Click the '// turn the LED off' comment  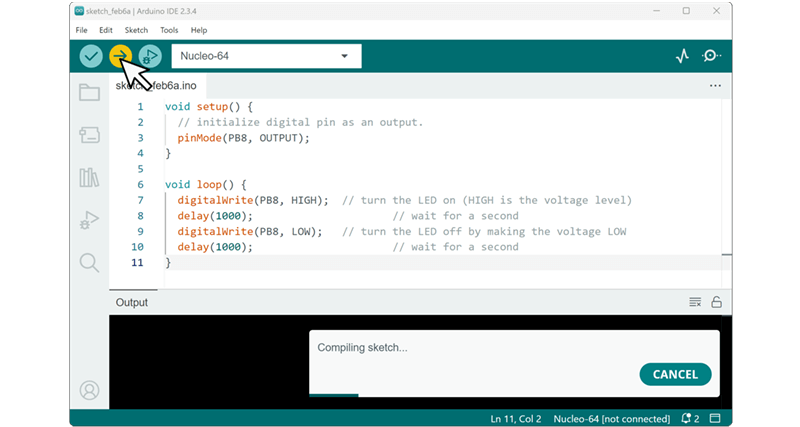point(484,231)
